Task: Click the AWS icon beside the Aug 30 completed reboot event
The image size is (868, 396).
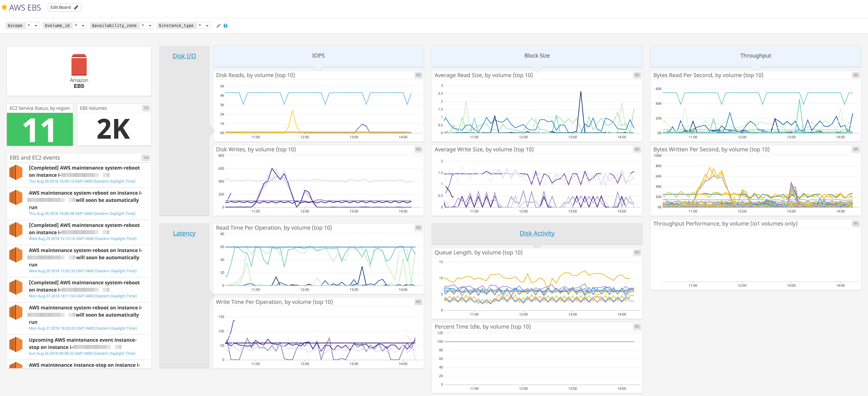Action: pyautogui.click(x=16, y=172)
